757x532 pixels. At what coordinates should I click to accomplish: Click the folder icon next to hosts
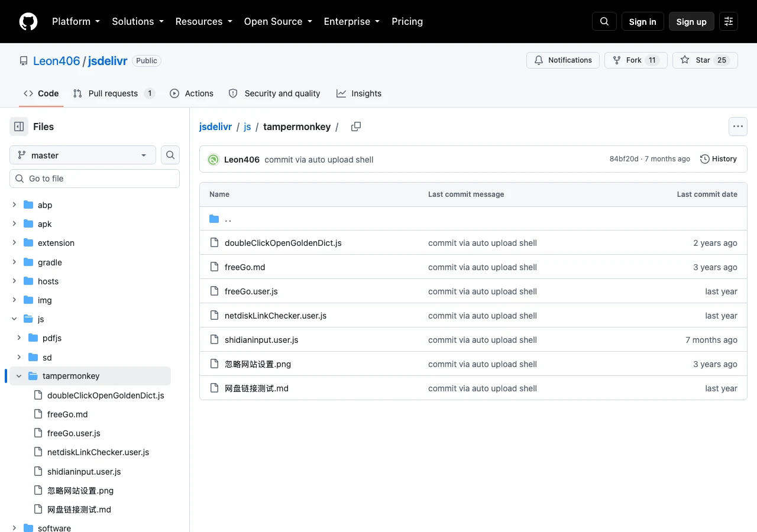28,281
